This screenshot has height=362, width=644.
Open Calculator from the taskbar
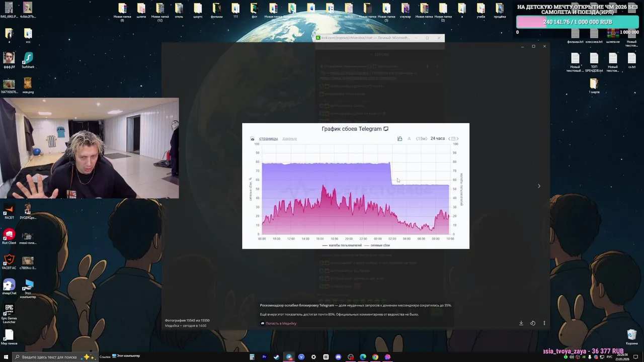point(252,357)
